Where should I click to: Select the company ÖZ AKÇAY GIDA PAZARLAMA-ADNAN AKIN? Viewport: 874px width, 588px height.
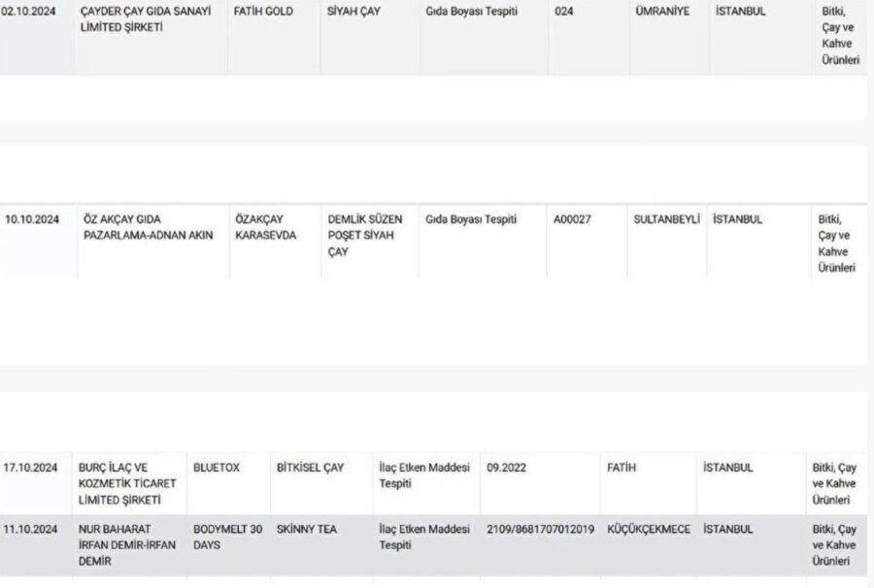(x=149, y=227)
